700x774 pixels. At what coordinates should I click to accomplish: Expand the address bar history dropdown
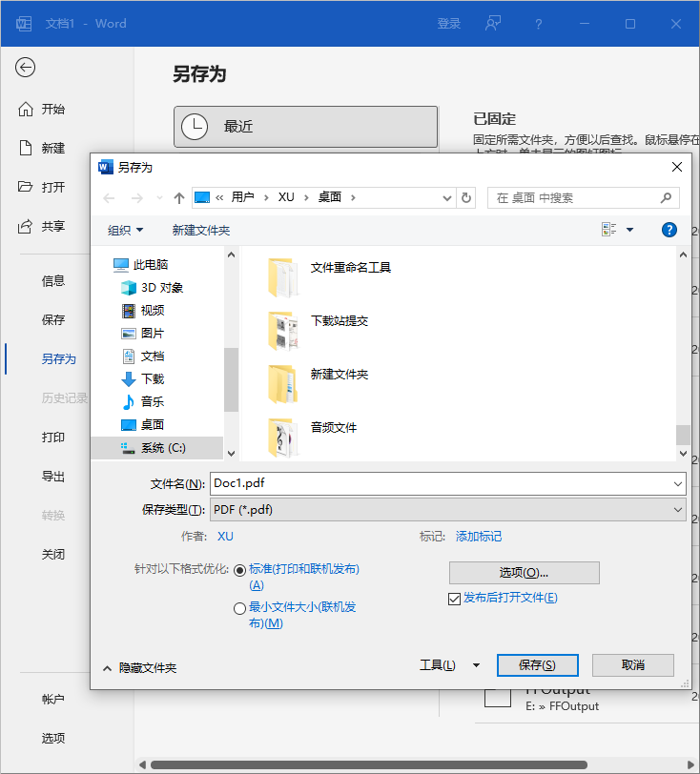coord(446,198)
